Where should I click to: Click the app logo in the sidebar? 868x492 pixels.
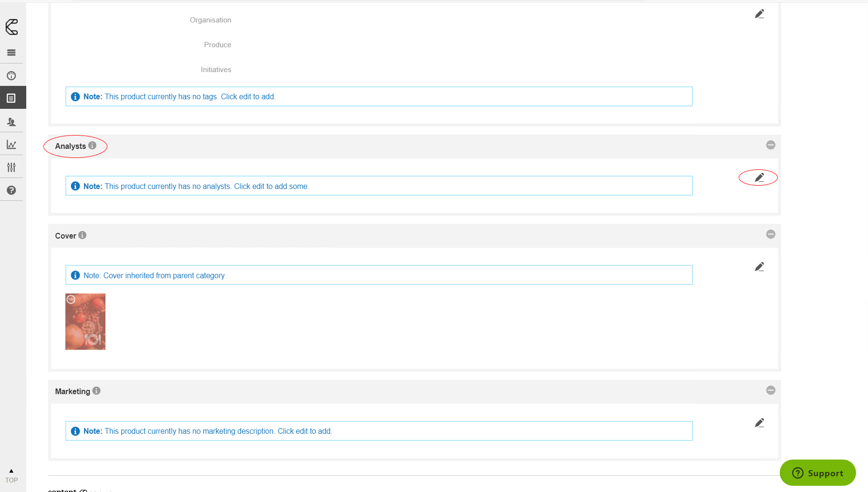point(12,27)
